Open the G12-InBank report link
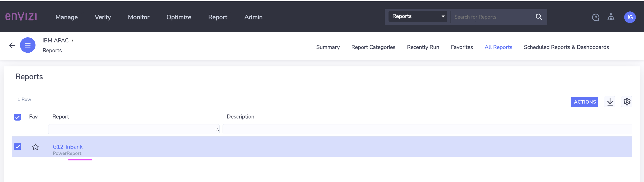Viewport: 644px width, 182px height. pos(68,147)
